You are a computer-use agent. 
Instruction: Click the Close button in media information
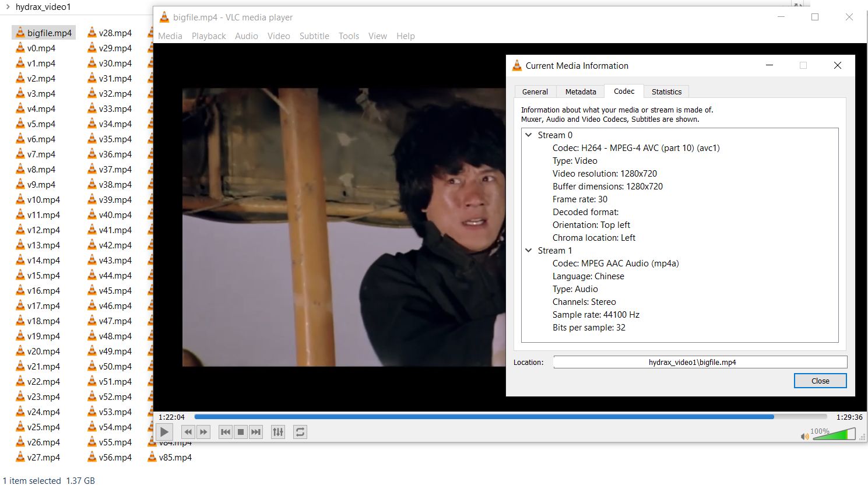point(820,381)
